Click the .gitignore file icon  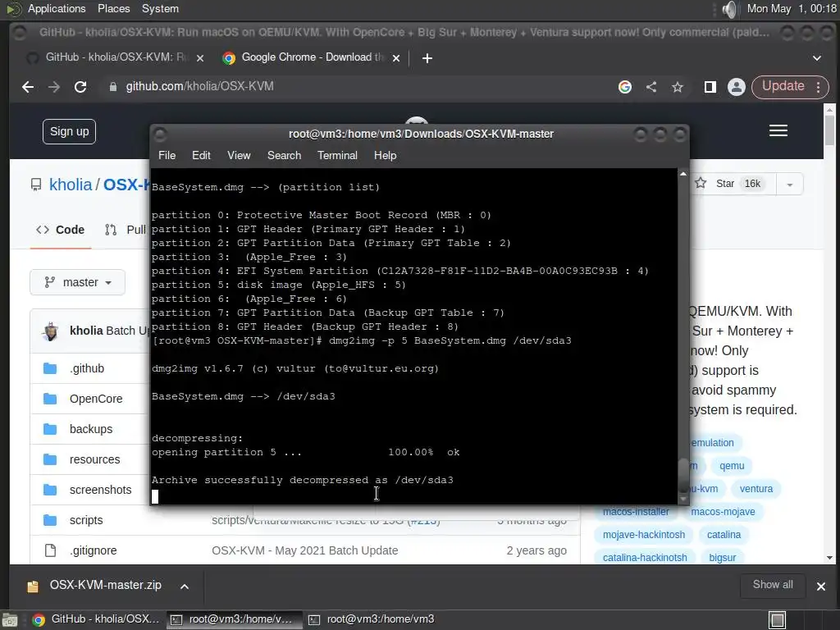[50, 550]
